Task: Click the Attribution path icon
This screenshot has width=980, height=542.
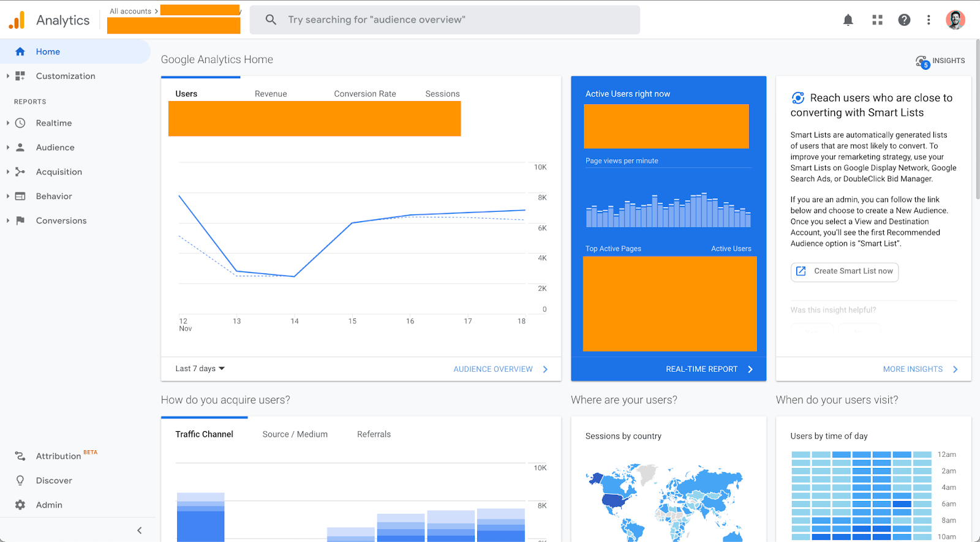Action: (x=20, y=456)
